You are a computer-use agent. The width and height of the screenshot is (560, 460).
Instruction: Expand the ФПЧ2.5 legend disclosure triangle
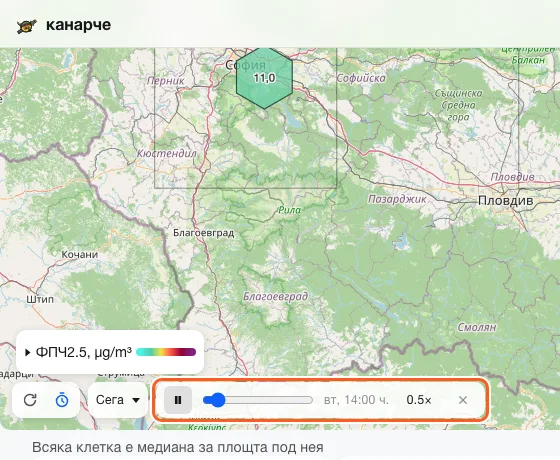[x=28, y=352]
